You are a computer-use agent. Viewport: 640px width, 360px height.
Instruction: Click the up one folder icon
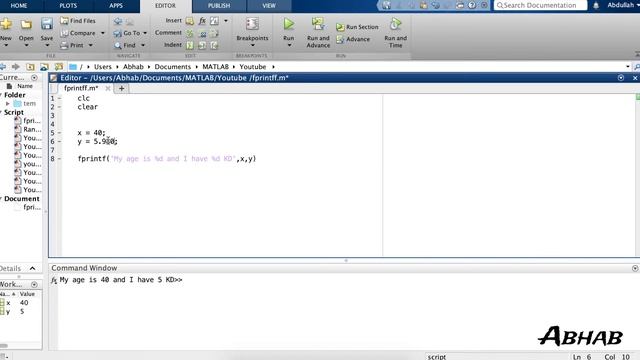[x=30, y=67]
